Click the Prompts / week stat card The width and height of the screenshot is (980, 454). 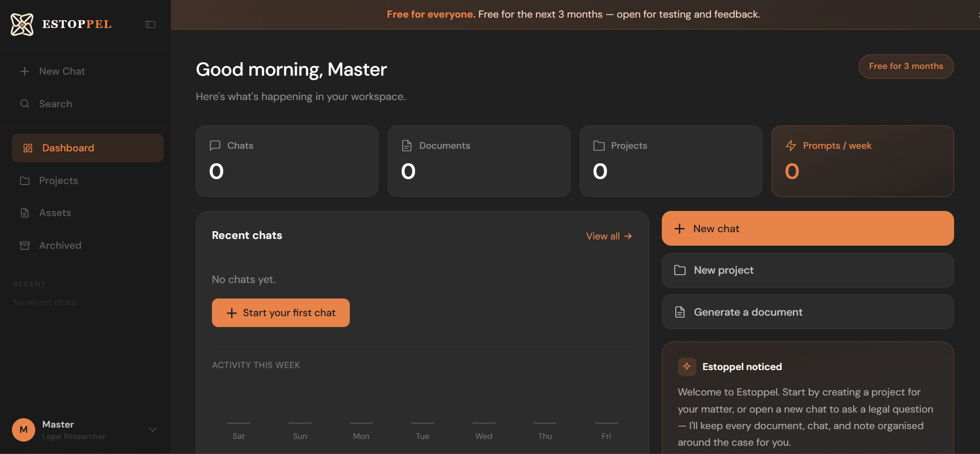[862, 161]
